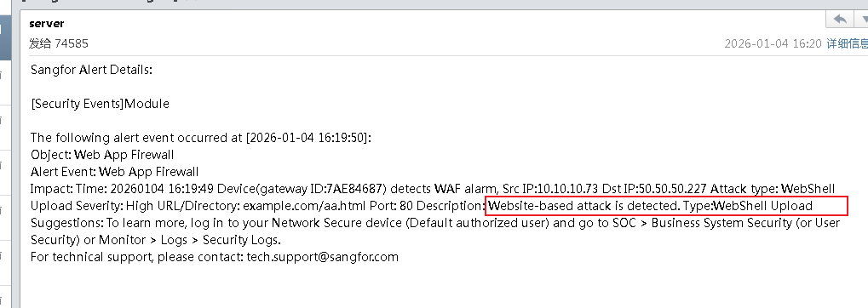Click the "[Security Events]Module" line
This screenshot has width=868, height=308.
(x=100, y=104)
